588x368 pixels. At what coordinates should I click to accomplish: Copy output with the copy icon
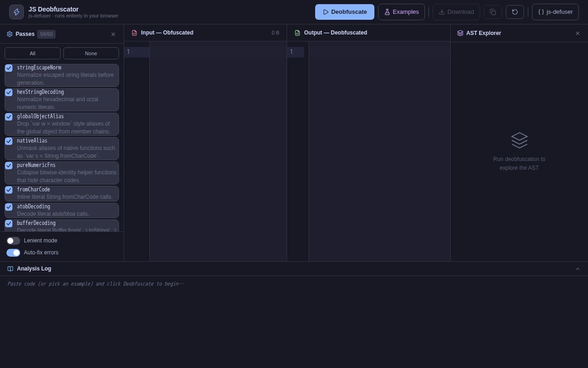click(x=493, y=12)
